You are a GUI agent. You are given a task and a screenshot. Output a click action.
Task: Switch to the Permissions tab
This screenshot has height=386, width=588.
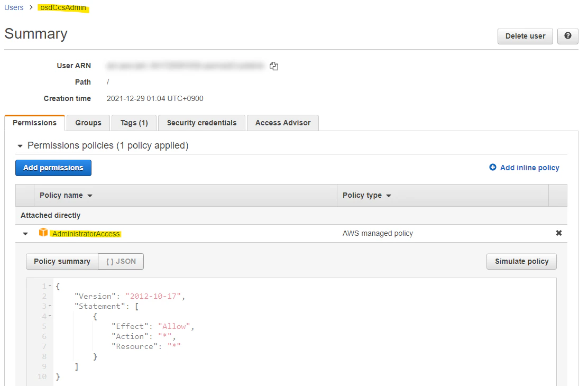[x=34, y=123]
